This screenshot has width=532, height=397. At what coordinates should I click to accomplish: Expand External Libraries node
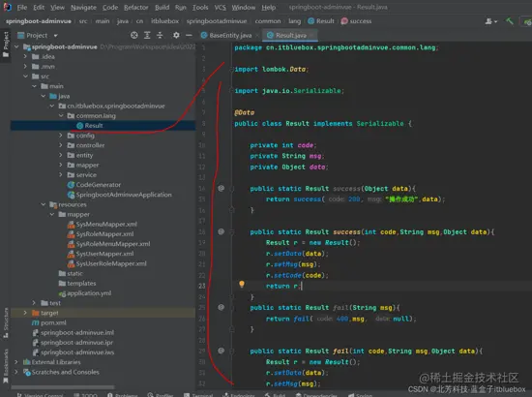pos(16,362)
